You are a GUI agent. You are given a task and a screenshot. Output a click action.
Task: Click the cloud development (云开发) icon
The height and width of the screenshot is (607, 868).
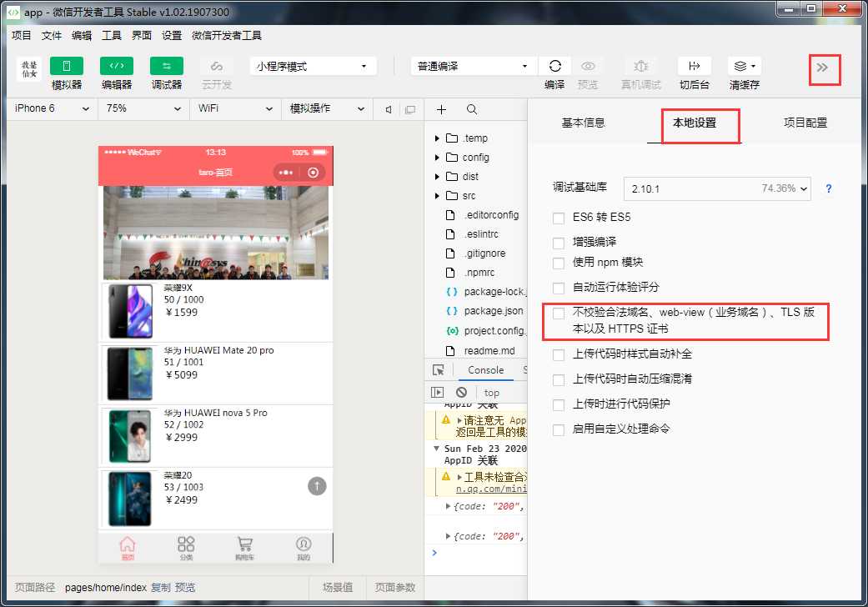click(217, 67)
